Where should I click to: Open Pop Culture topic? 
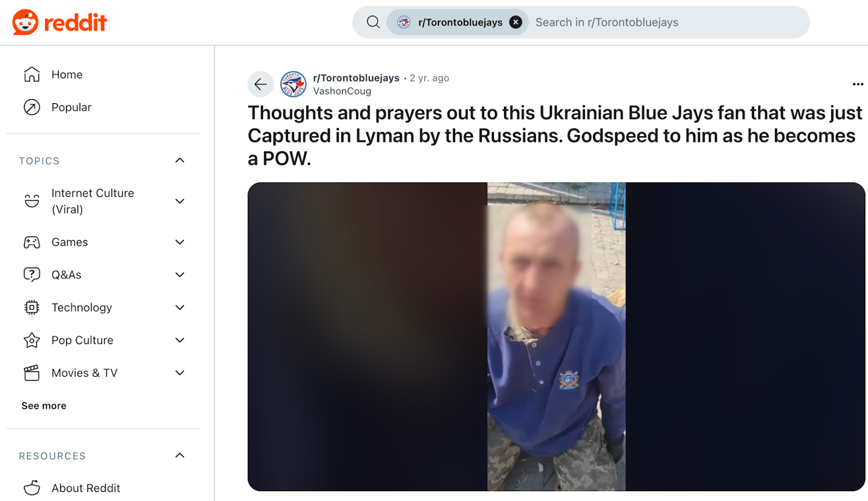pyautogui.click(x=82, y=340)
